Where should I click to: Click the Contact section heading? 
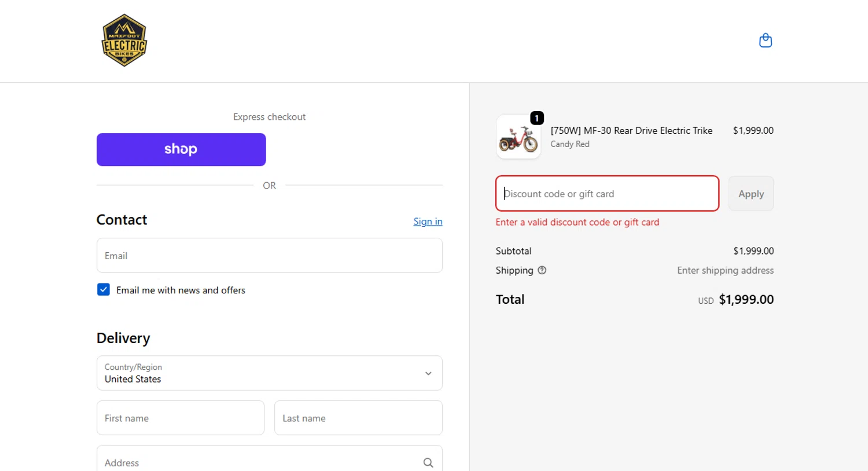click(122, 220)
